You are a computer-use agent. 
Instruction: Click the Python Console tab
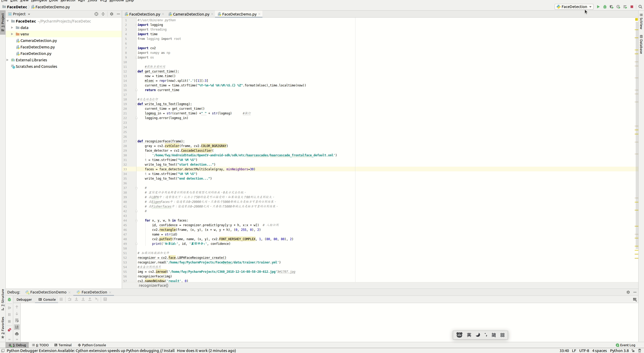click(x=91, y=345)
